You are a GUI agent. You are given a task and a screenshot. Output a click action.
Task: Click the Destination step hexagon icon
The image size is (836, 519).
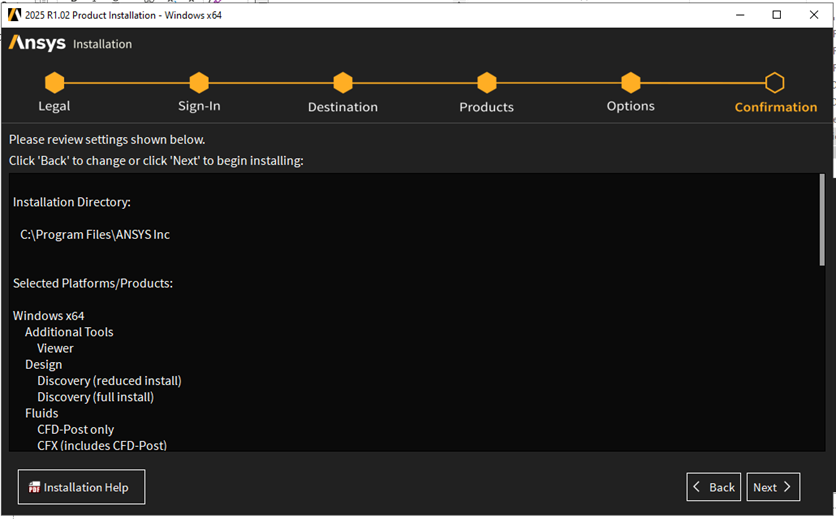point(343,82)
